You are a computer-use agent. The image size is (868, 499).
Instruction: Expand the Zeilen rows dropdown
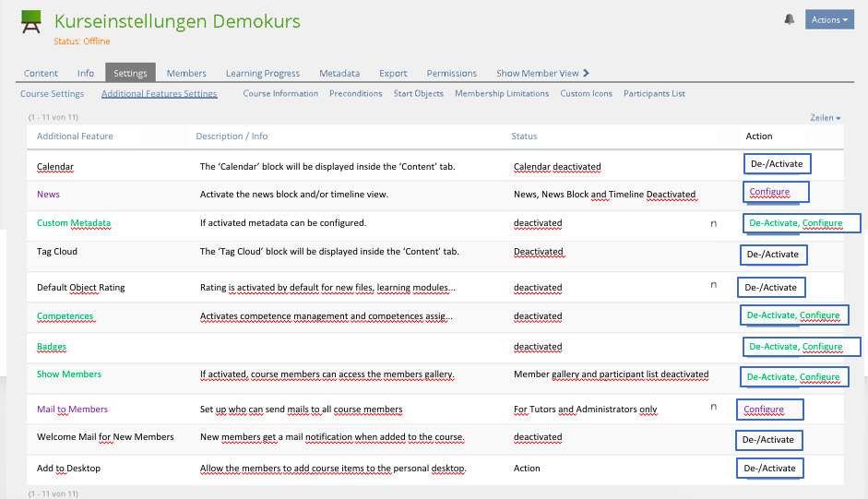point(825,118)
